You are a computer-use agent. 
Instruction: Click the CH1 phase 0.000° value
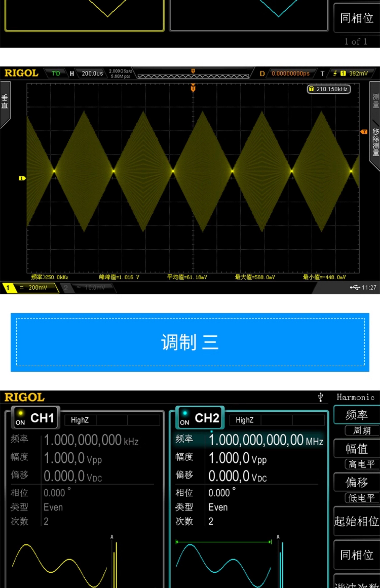click(x=57, y=493)
